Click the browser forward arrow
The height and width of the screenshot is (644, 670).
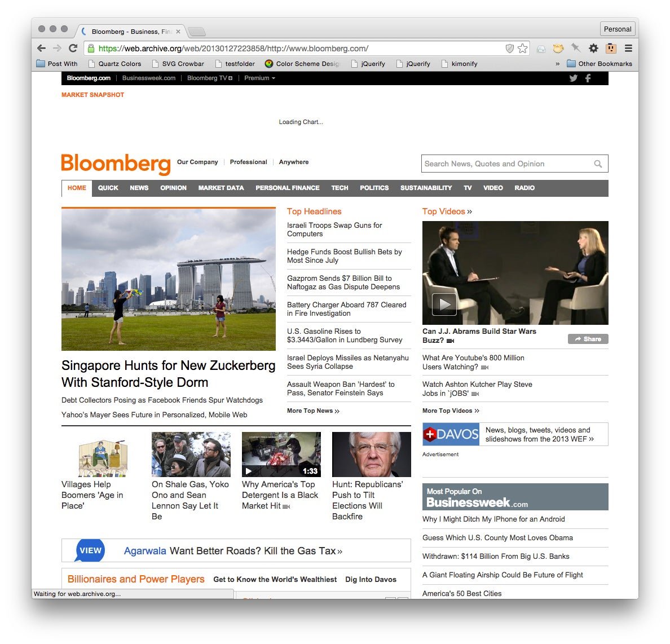57,48
